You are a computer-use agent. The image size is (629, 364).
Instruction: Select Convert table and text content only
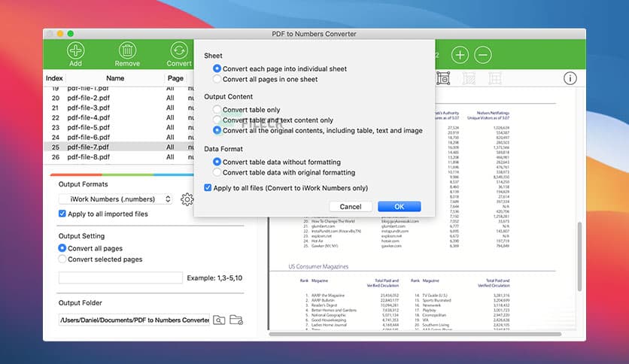click(217, 120)
